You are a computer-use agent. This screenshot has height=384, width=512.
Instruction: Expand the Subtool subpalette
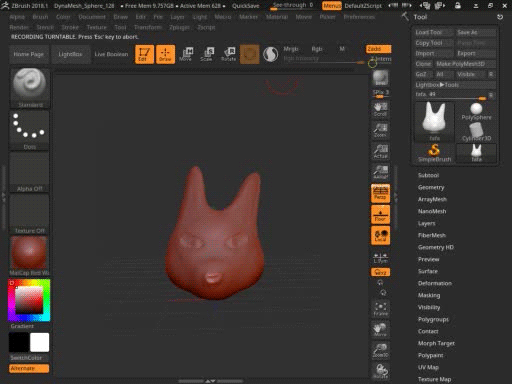pos(428,175)
